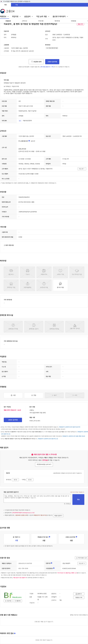This screenshot has height=644, width=88.
Task: Click the 직원대출제도 benefit icon
Action: (27, 285)
